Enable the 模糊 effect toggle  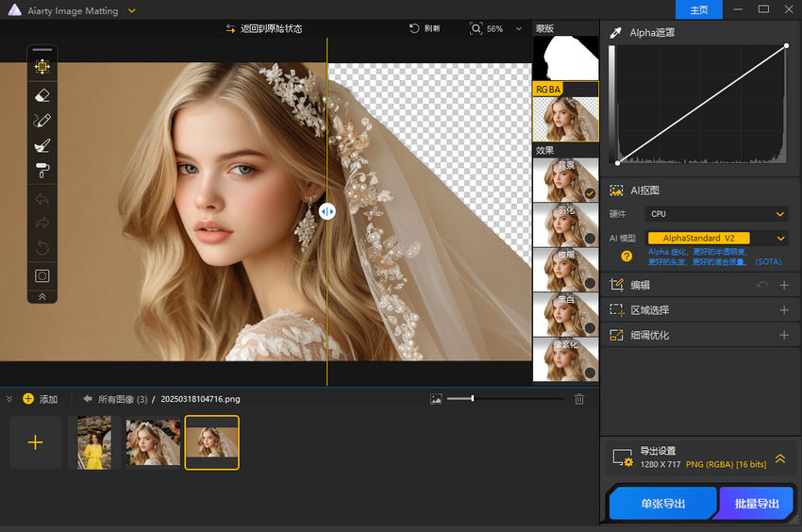(x=590, y=284)
